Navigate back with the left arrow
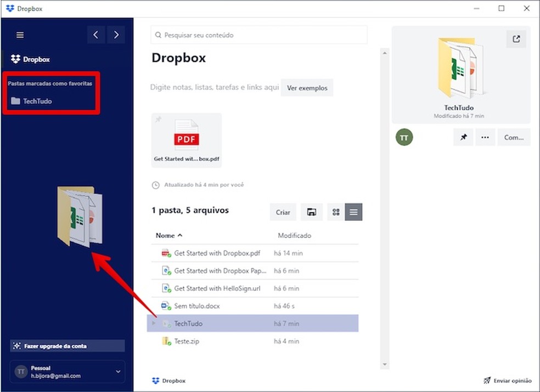The height and width of the screenshot is (392, 540). coord(96,35)
